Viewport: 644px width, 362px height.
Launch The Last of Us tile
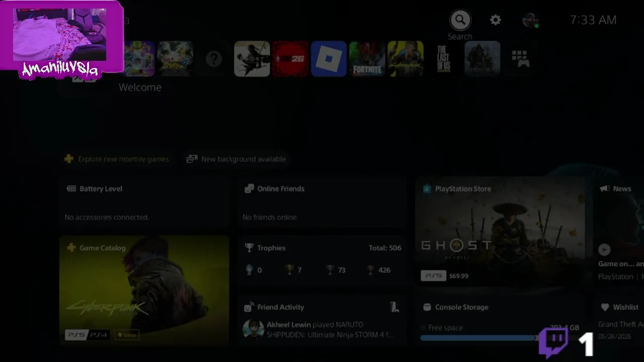click(444, 59)
